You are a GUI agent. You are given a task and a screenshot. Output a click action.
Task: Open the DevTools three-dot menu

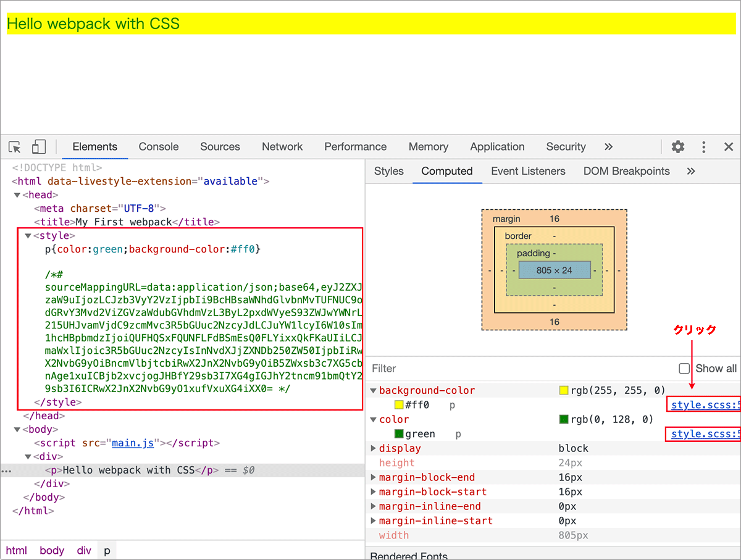tap(703, 147)
